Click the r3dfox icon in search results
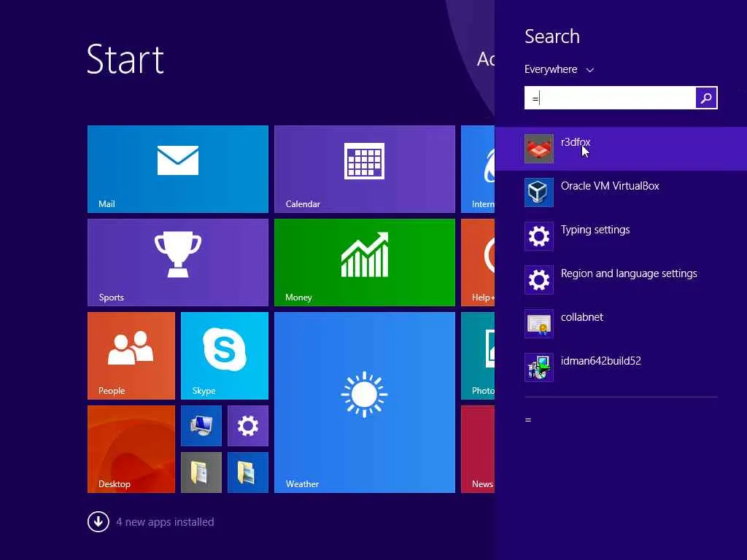747x560 pixels. [539, 149]
